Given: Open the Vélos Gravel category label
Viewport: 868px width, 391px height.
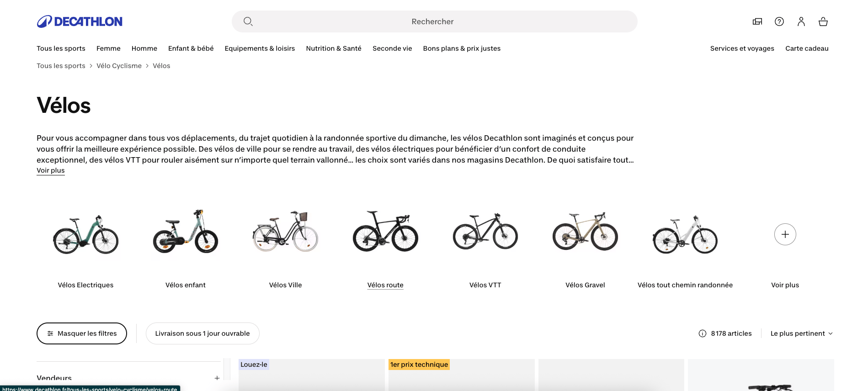Looking at the screenshot, I should pos(585,285).
